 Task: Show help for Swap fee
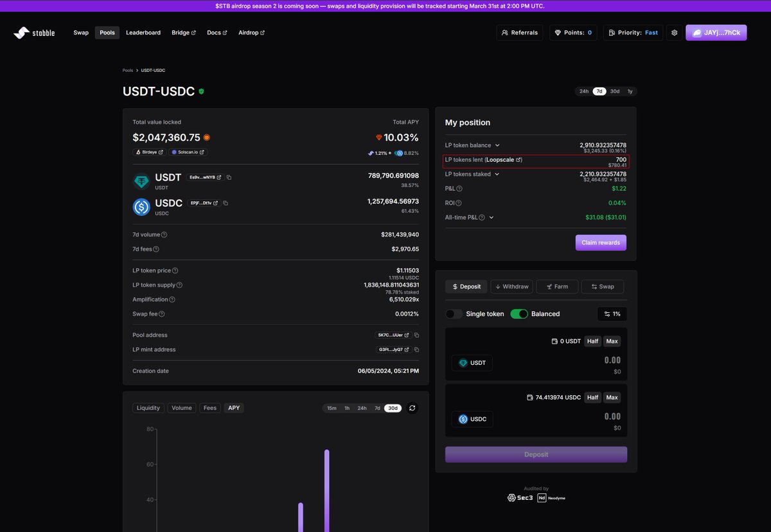click(x=162, y=314)
